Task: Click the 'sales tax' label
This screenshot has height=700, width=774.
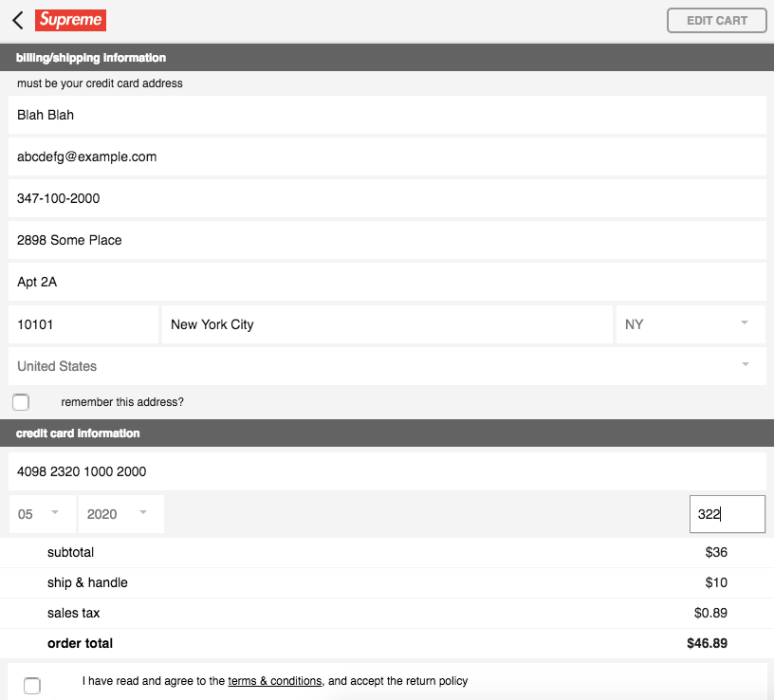Action: pos(74,613)
